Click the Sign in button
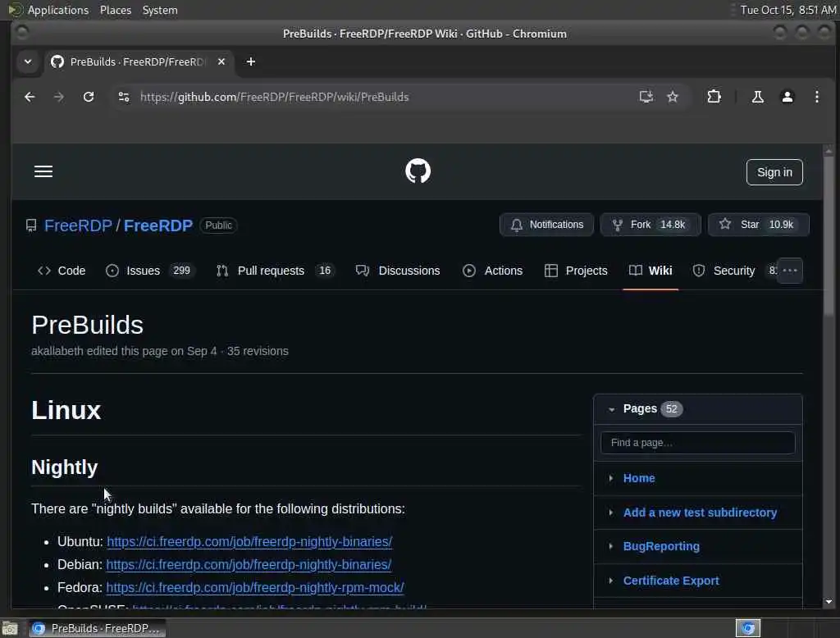Viewport: 840px width, 638px height. tap(774, 172)
